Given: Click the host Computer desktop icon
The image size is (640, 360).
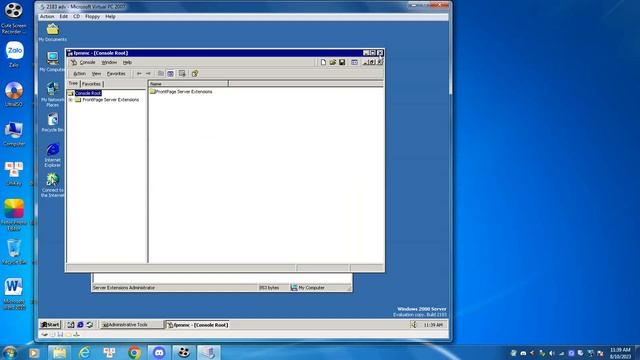Looking at the screenshot, I should coord(14,133).
